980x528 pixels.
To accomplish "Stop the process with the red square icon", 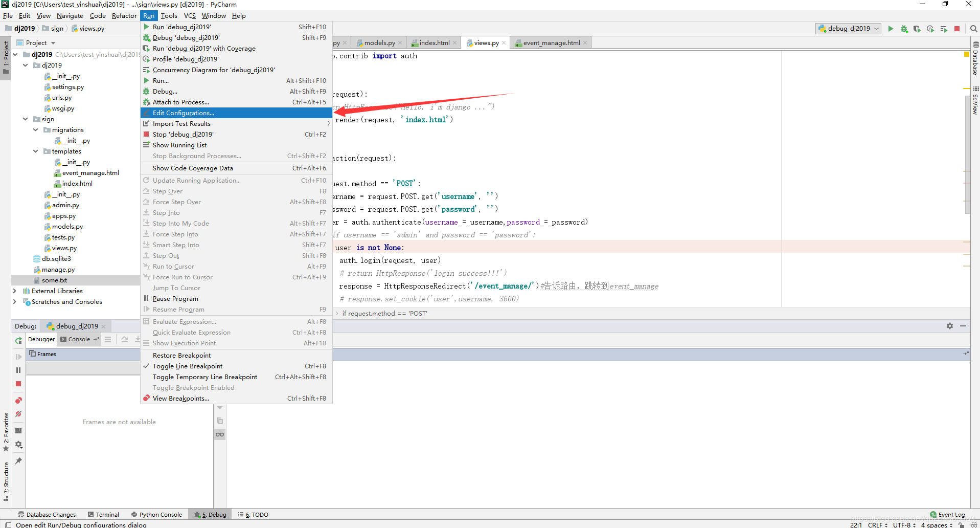I will pyautogui.click(x=956, y=29).
